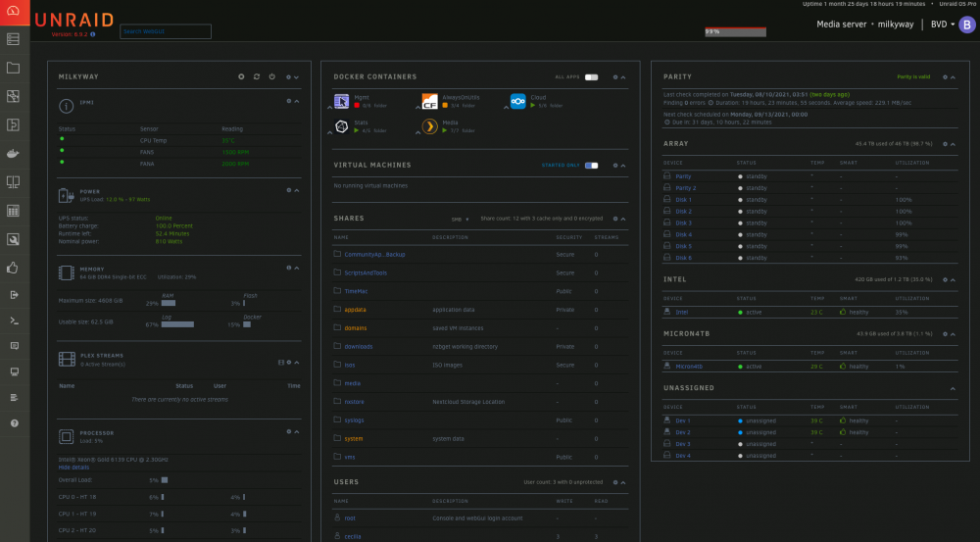This screenshot has height=542, width=980.
Task: Click the version info icon beside 6.9.2
Action: (x=92, y=34)
